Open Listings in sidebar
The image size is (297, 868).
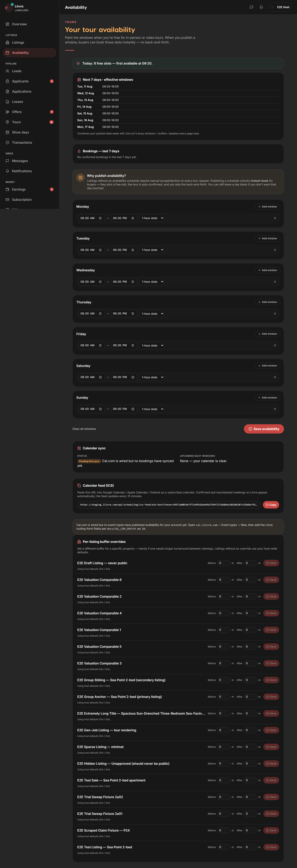pyautogui.click(x=30, y=42)
